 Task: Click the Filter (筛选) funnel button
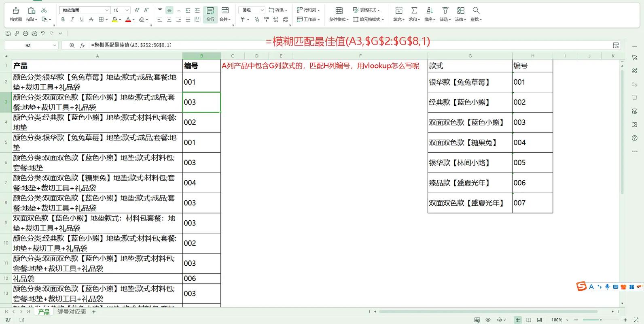coord(445,14)
